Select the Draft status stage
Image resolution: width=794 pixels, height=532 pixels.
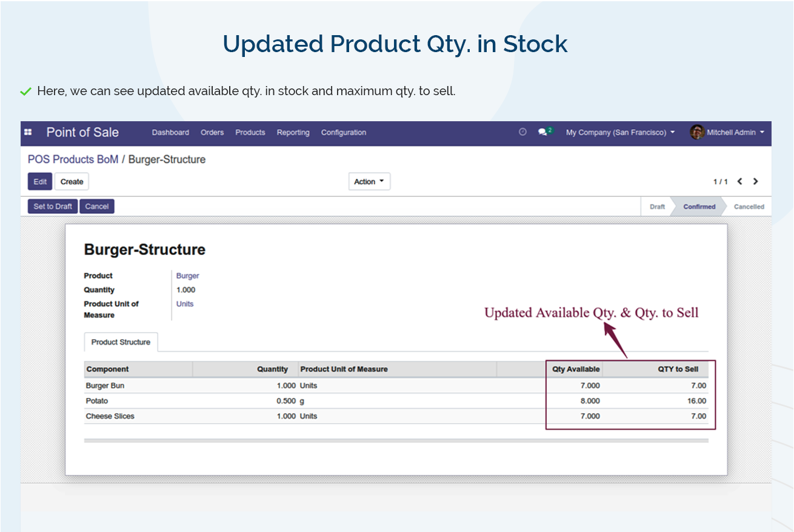(x=657, y=207)
